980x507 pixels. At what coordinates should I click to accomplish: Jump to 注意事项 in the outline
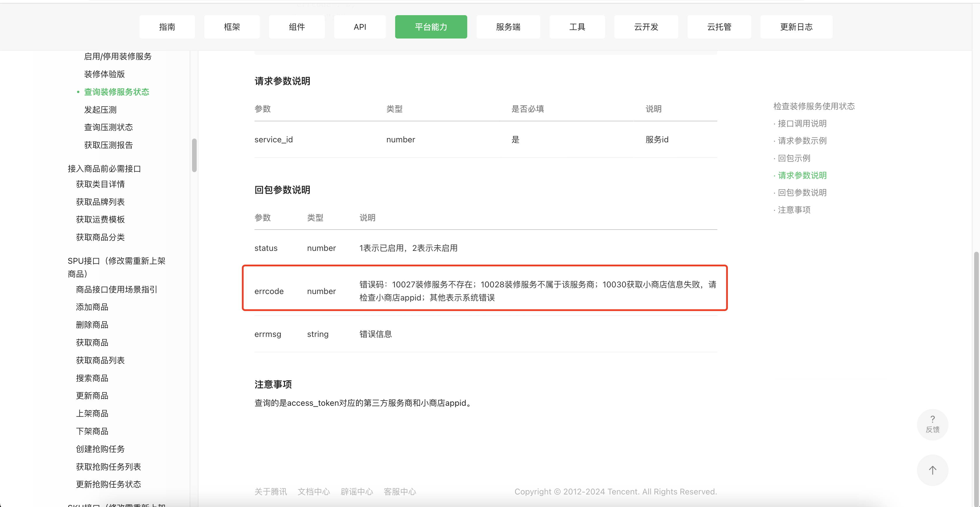[794, 209]
